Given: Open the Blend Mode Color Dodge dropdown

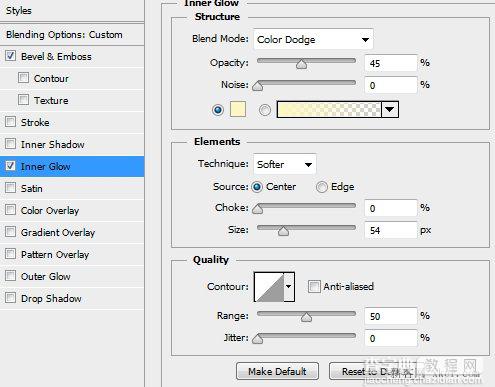Looking at the screenshot, I should point(313,40).
